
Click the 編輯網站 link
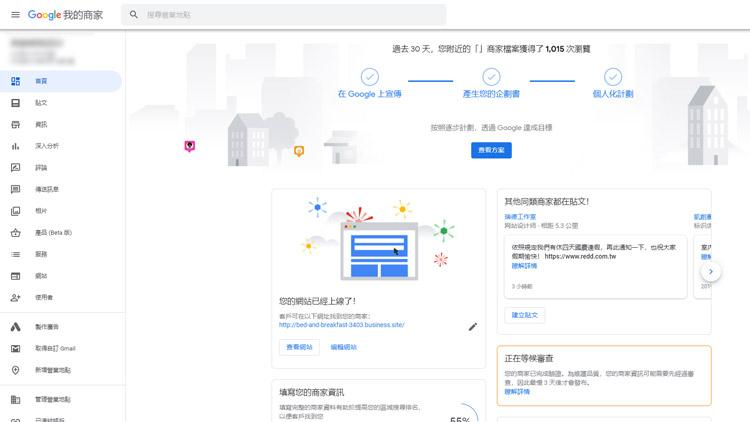(343, 347)
